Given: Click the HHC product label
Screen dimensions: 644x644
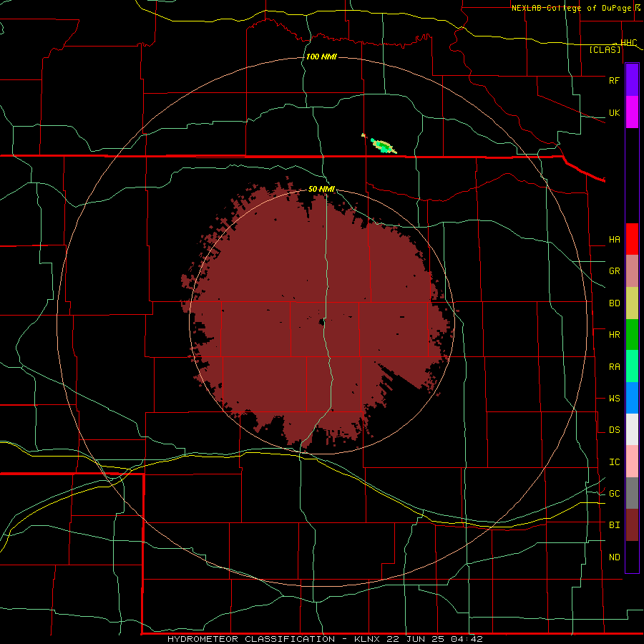Looking at the screenshot, I should [x=628, y=43].
